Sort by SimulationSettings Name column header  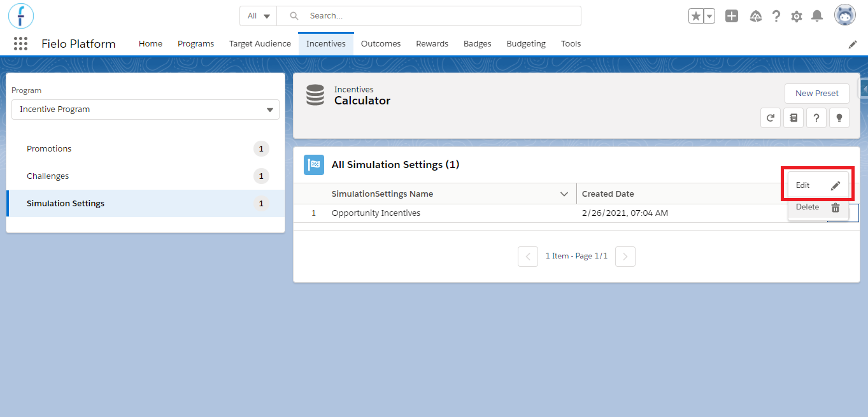point(382,194)
